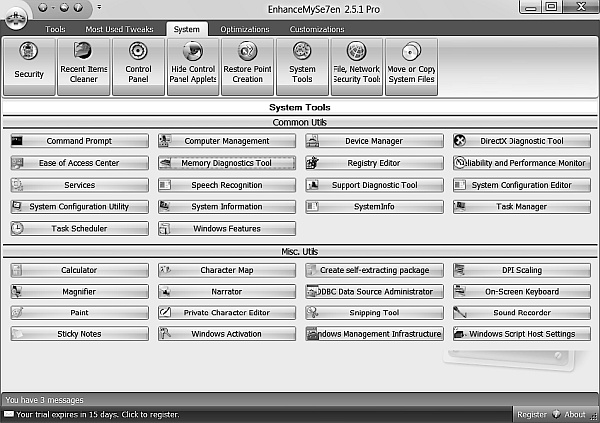Start Narrator

pos(227,291)
